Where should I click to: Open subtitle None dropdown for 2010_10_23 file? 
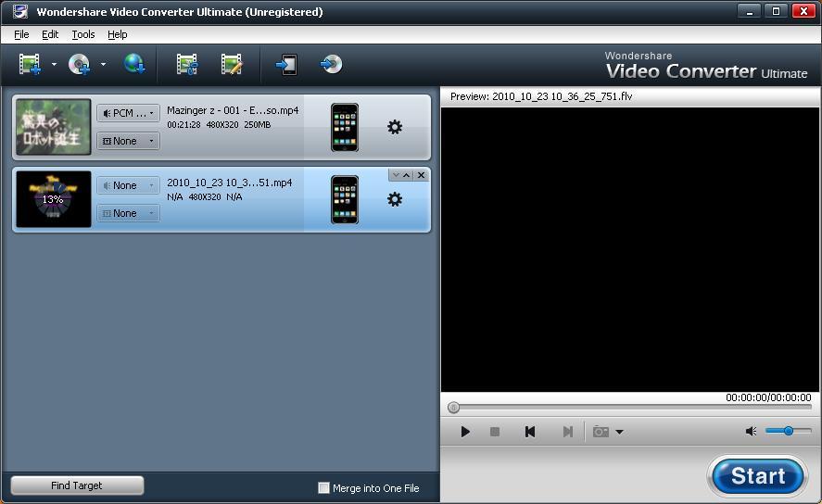128,213
